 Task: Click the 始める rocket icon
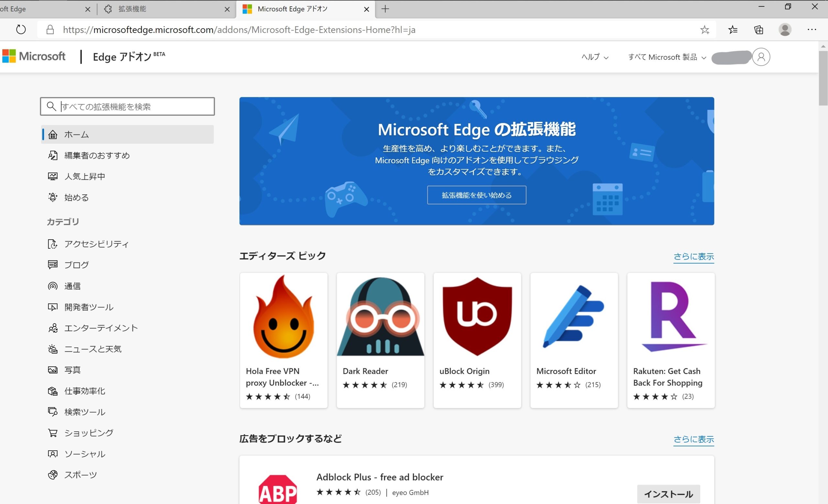pyautogui.click(x=53, y=197)
